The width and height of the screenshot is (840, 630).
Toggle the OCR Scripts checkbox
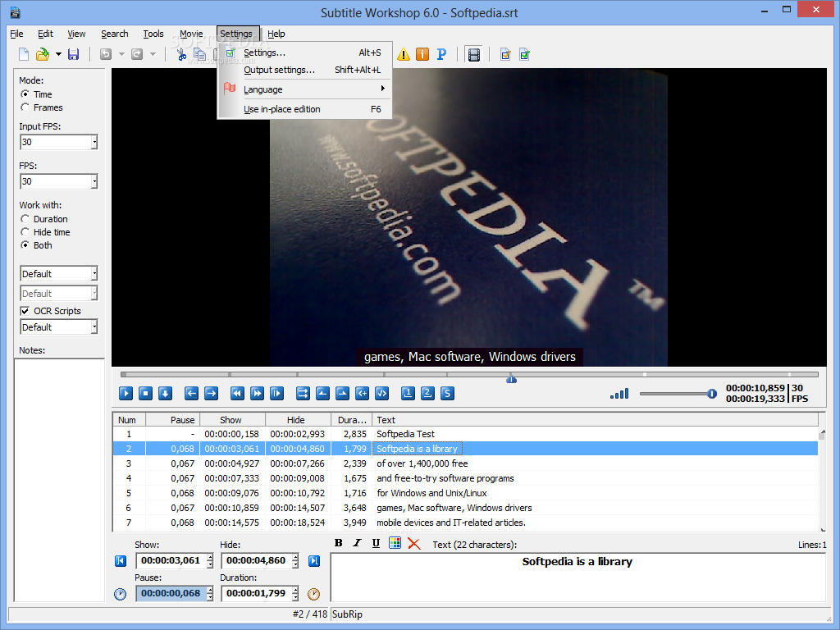pos(25,311)
